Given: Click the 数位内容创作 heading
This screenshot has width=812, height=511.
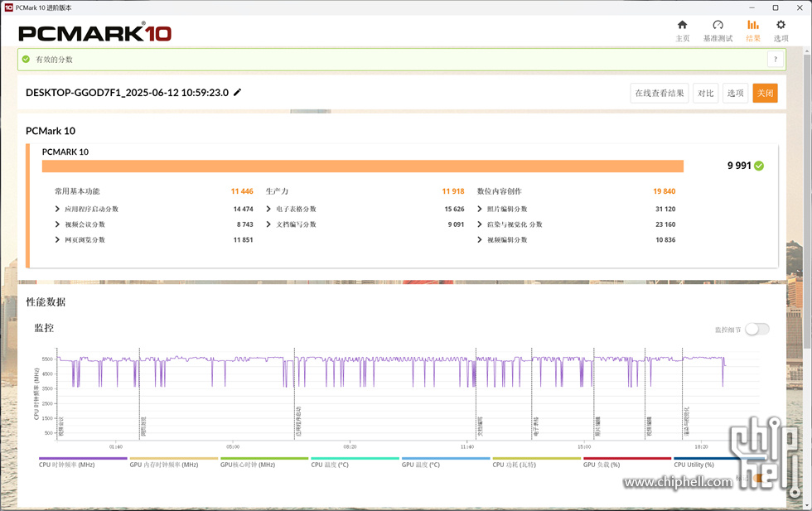Looking at the screenshot, I should click(499, 191).
